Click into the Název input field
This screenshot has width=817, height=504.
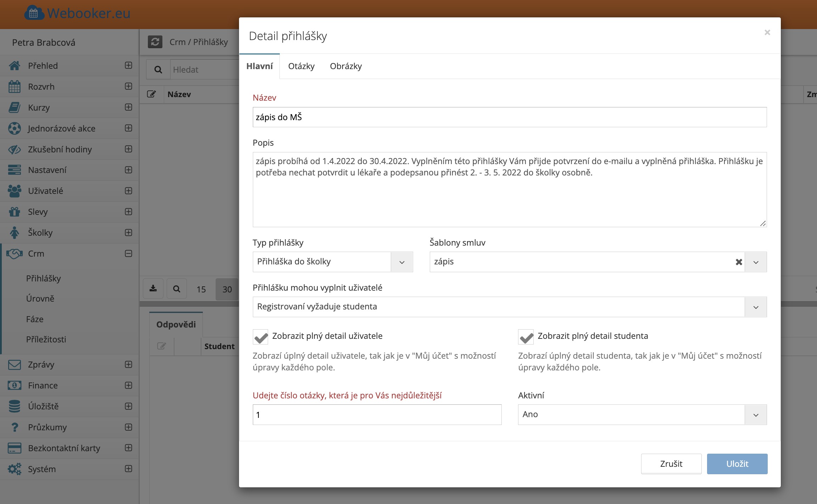click(x=509, y=117)
